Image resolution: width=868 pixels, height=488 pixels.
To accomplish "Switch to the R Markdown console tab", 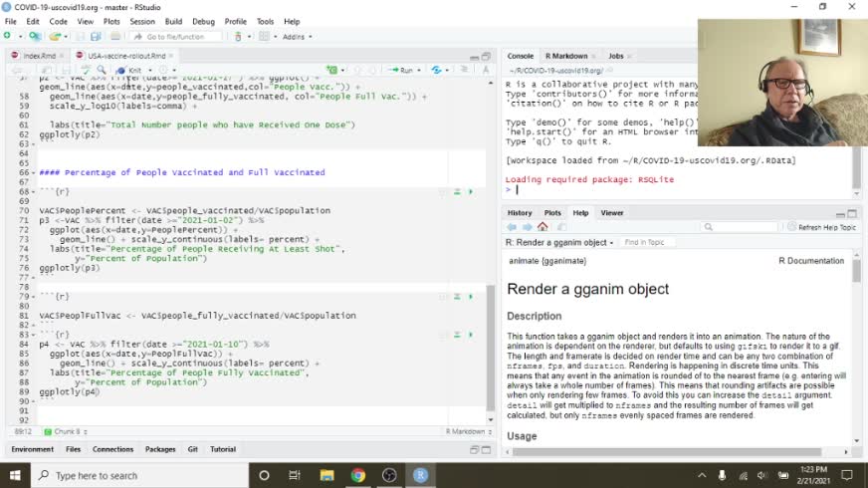I will pos(566,56).
